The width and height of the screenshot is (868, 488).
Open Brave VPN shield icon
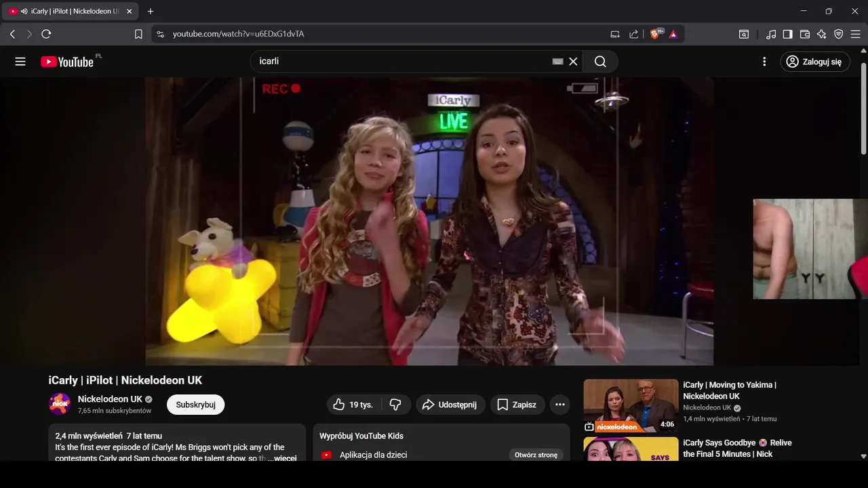coord(838,34)
